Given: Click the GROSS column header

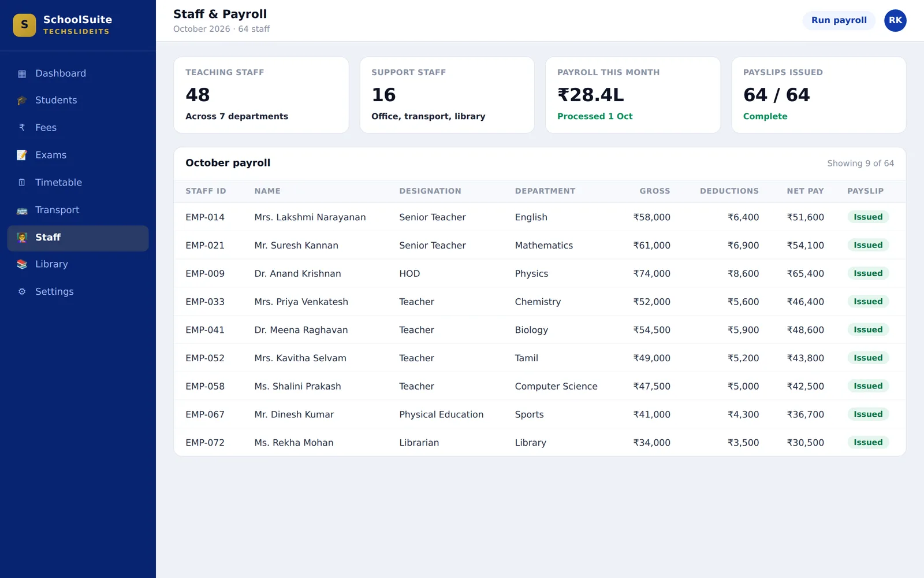Looking at the screenshot, I should coord(655,191).
